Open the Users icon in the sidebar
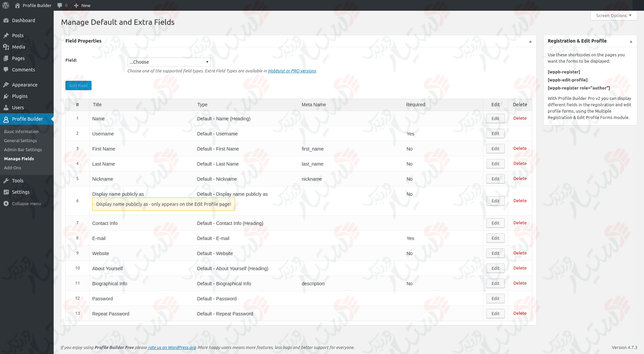This screenshot has width=644, height=354. point(7,108)
